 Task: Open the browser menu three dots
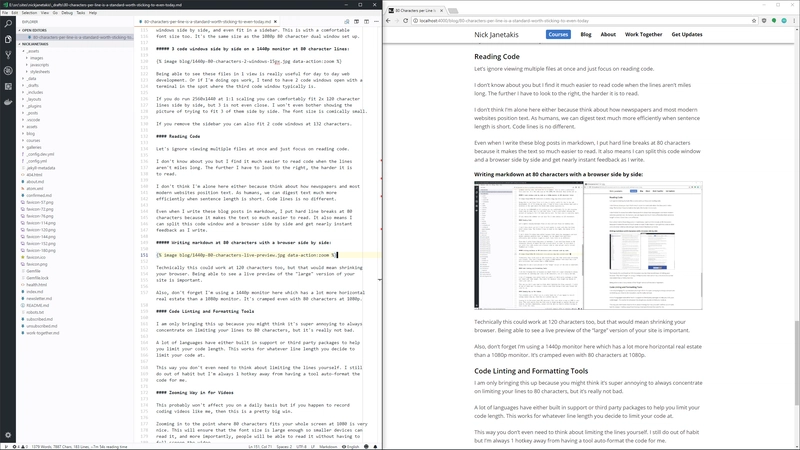(794, 21)
